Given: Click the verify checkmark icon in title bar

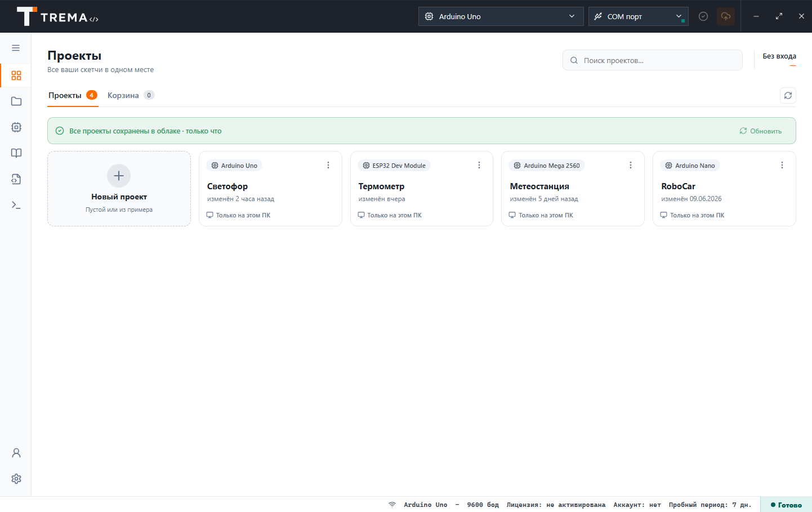Looking at the screenshot, I should tap(703, 16).
